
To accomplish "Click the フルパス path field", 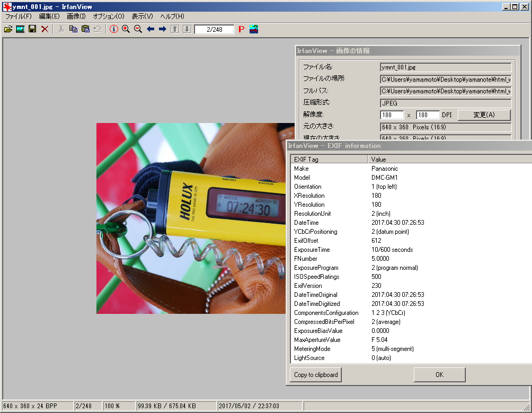I will point(446,91).
